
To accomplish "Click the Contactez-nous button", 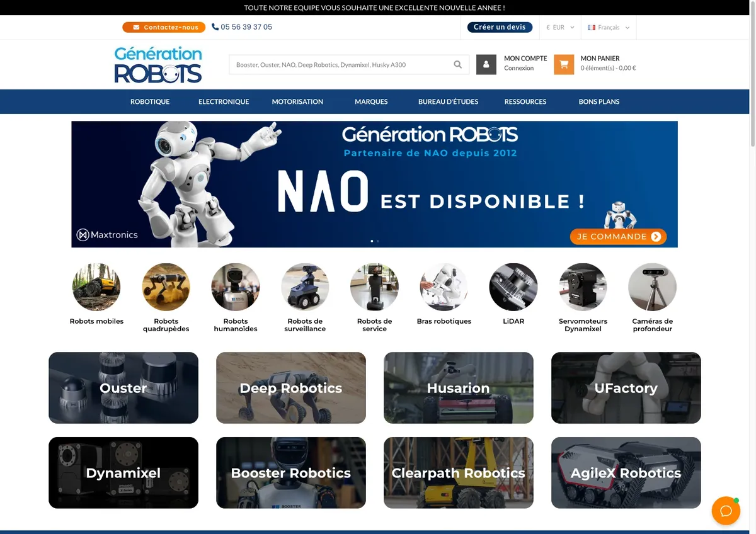I will pos(164,27).
